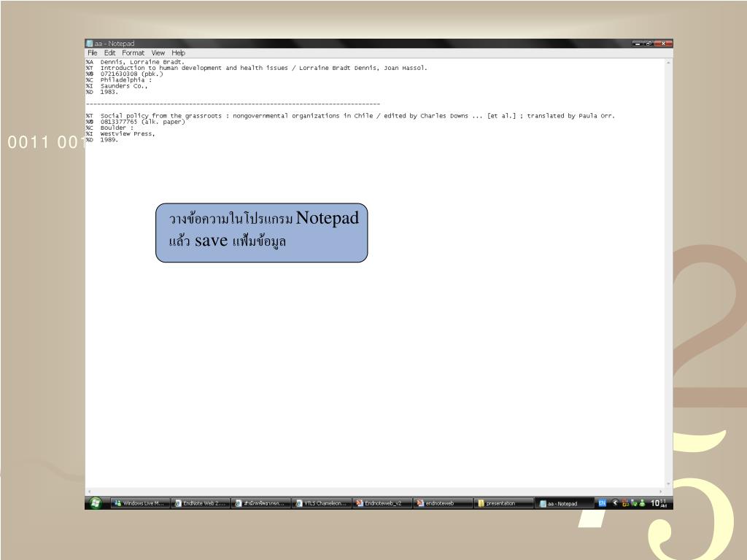Screen dimensions: 747x560
Task: Click the 'Boulder :' line
Action: (117, 128)
